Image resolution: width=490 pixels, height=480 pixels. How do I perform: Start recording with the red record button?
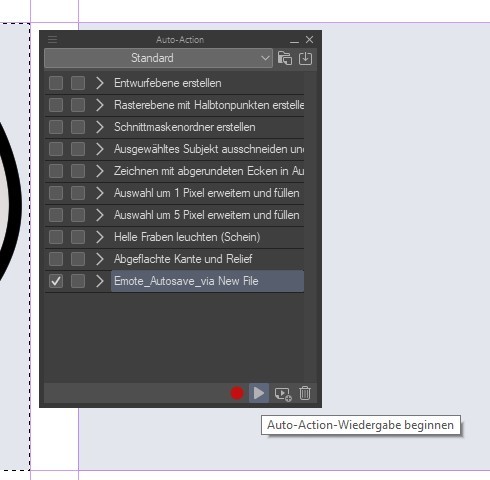click(237, 393)
